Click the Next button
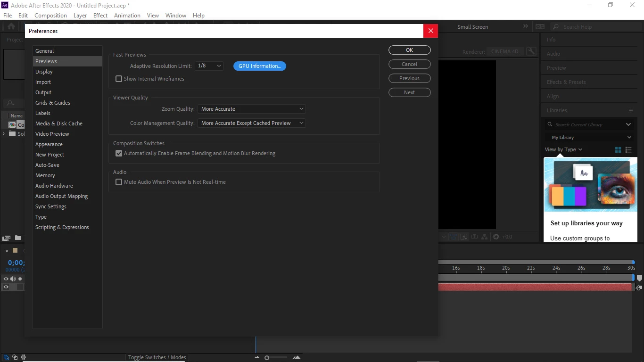The height and width of the screenshot is (362, 644). [x=410, y=92]
